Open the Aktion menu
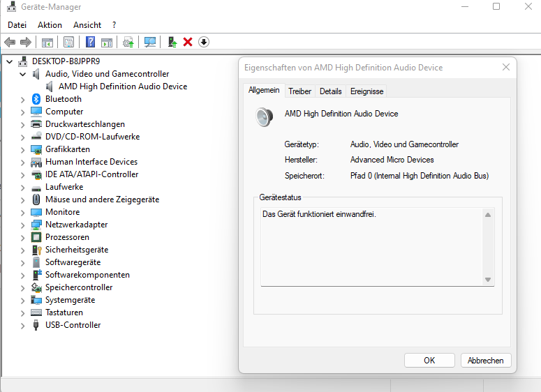 coord(50,25)
